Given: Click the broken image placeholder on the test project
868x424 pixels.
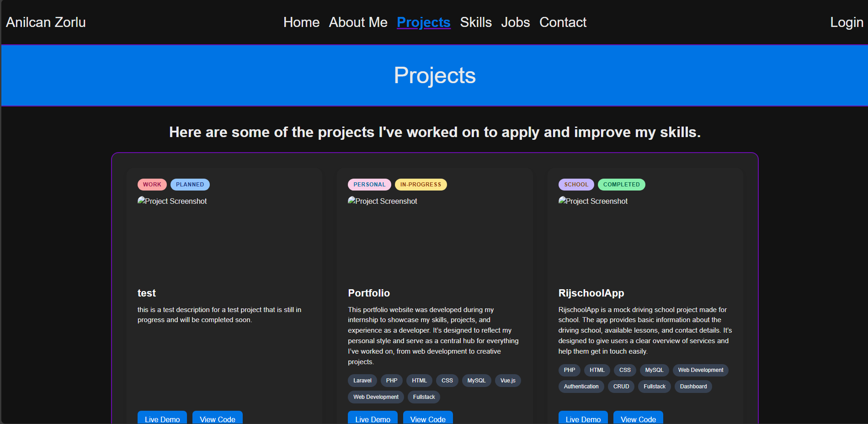Looking at the screenshot, I should click(x=172, y=201).
